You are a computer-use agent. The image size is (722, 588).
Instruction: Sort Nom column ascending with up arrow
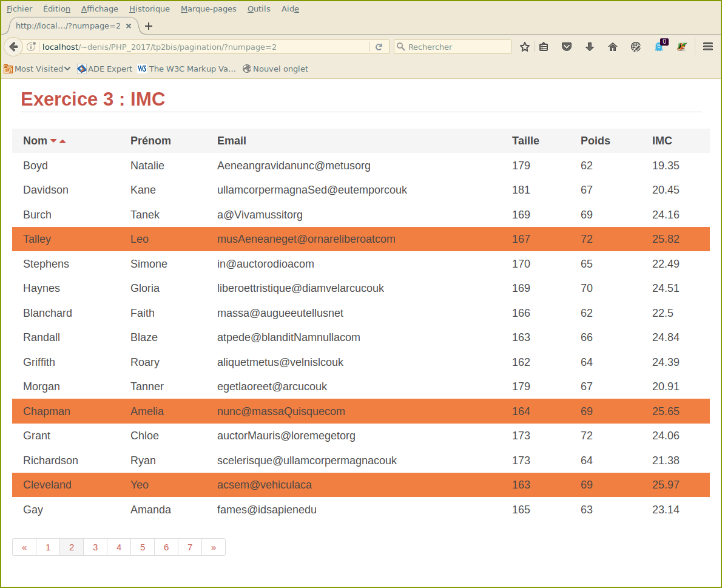62,141
